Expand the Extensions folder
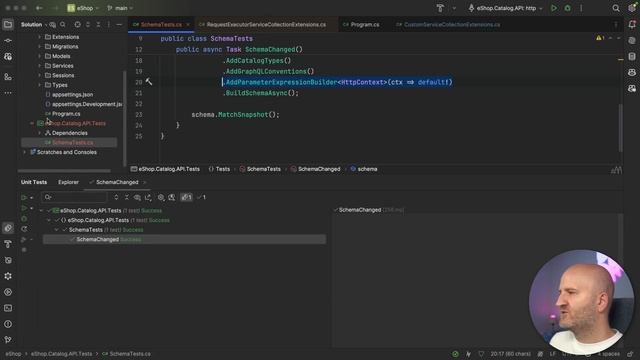 pyautogui.click(x=40, y=37)
